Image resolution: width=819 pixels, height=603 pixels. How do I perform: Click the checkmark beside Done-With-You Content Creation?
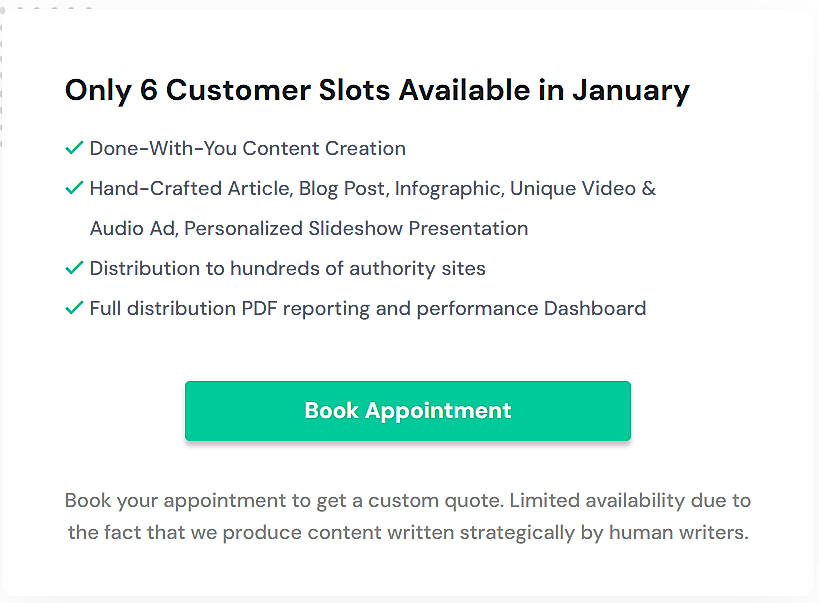coord(74,148)
